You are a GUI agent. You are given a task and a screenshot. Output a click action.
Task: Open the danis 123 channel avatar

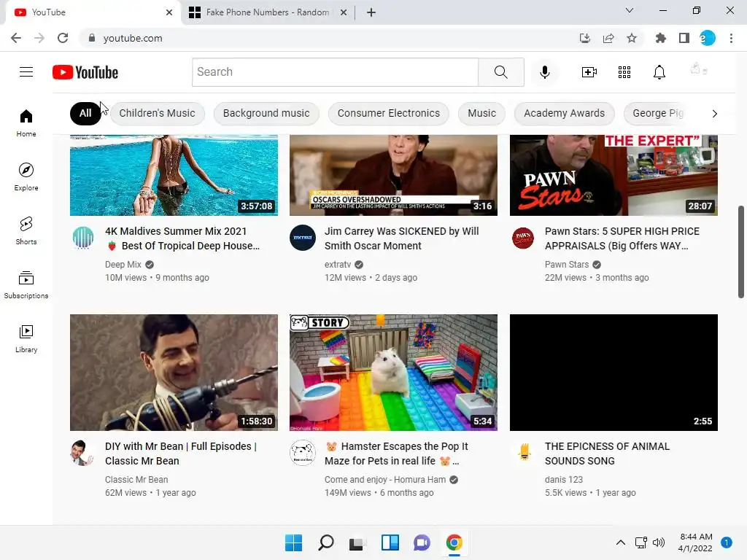tap(525, 452)
